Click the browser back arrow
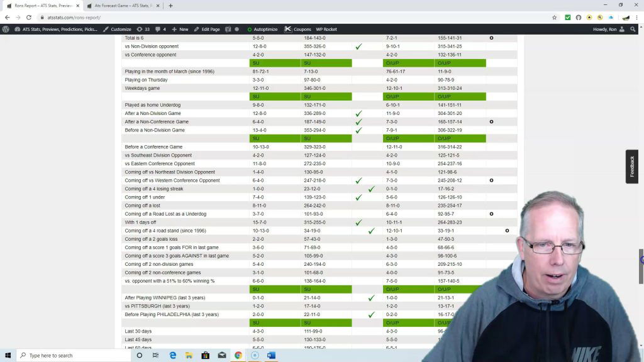Viewport: 644px width, 362px height. [7, 18]
